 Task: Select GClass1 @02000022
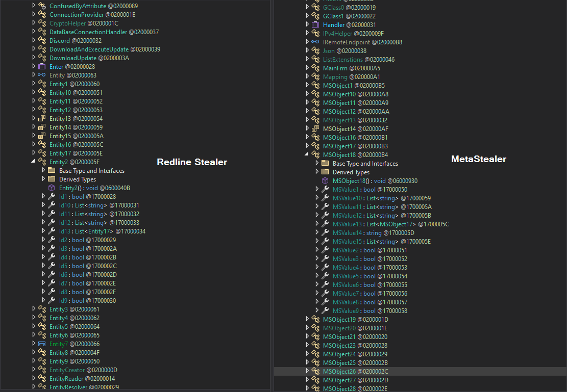pos(349,16)
